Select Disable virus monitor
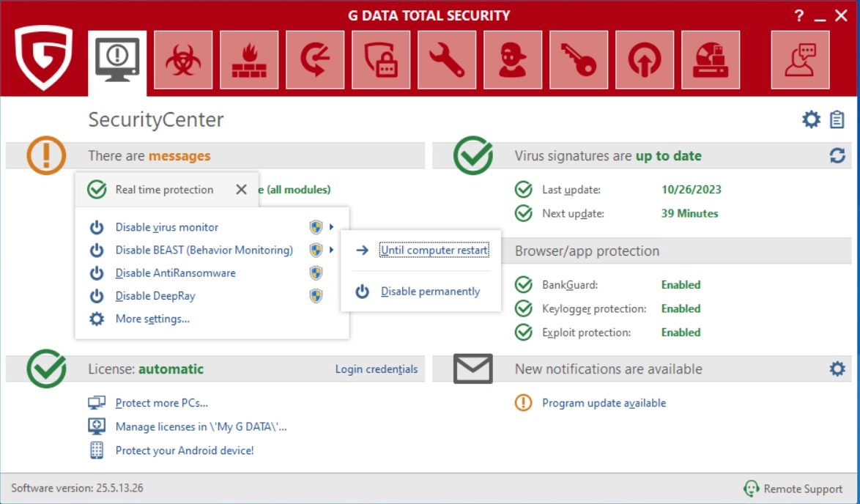 (167, 227)
